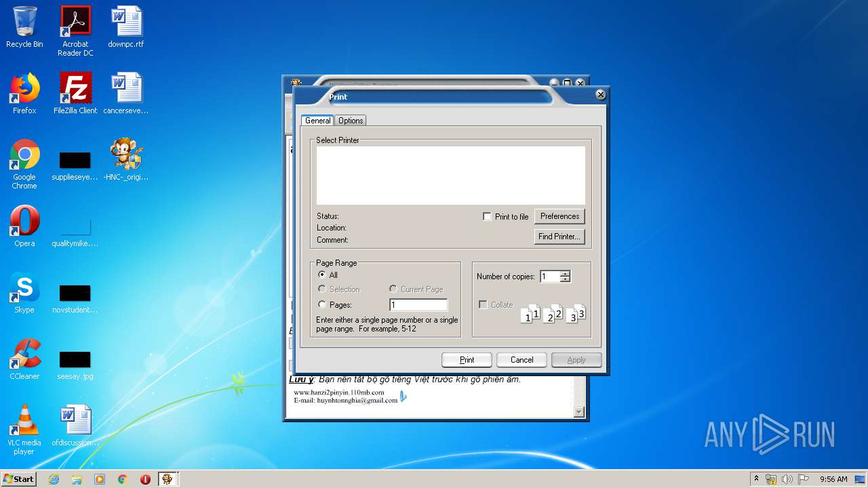Open Windows Explorer folder in taskbar

77,479
